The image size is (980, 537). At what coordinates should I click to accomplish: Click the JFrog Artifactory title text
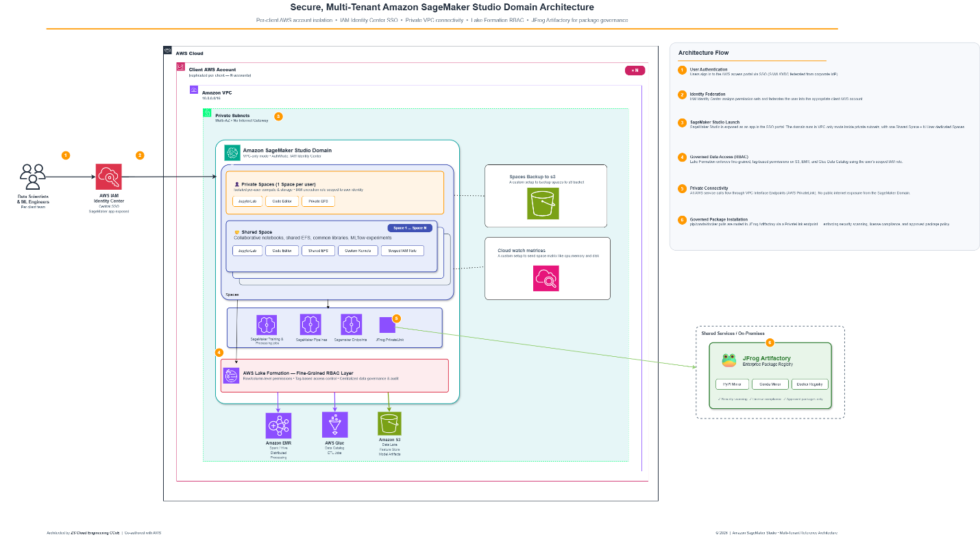[765, 358]
